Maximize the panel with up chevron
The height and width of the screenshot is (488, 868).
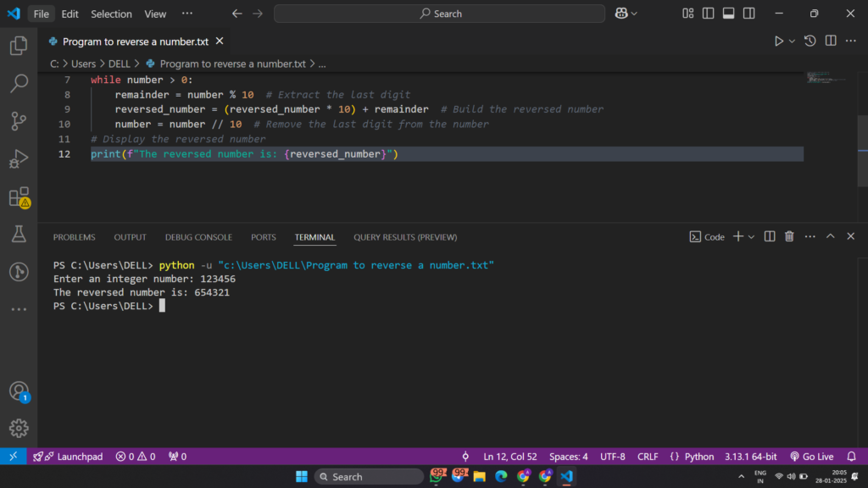(x=831, y=237)
